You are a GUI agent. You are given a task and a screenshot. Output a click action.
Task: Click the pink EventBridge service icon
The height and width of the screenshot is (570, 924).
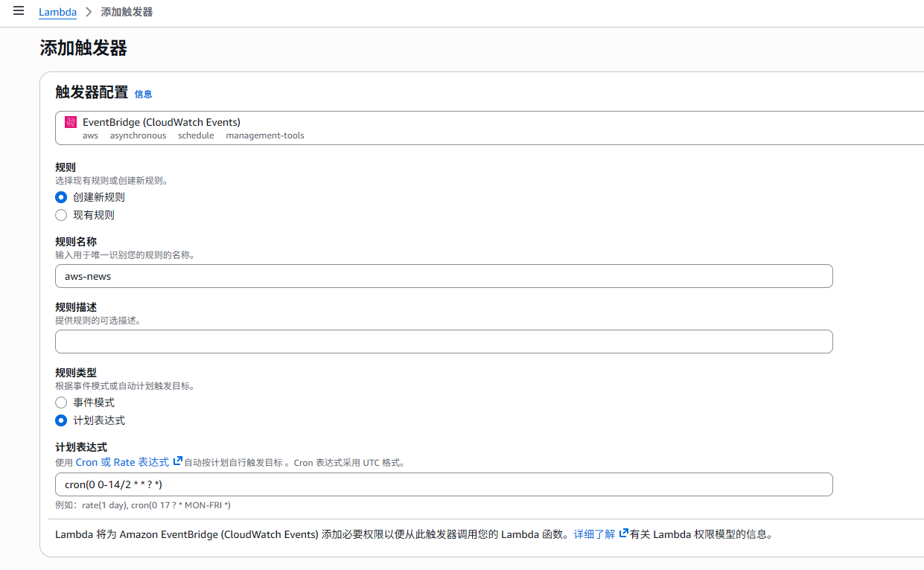(71, 122)
